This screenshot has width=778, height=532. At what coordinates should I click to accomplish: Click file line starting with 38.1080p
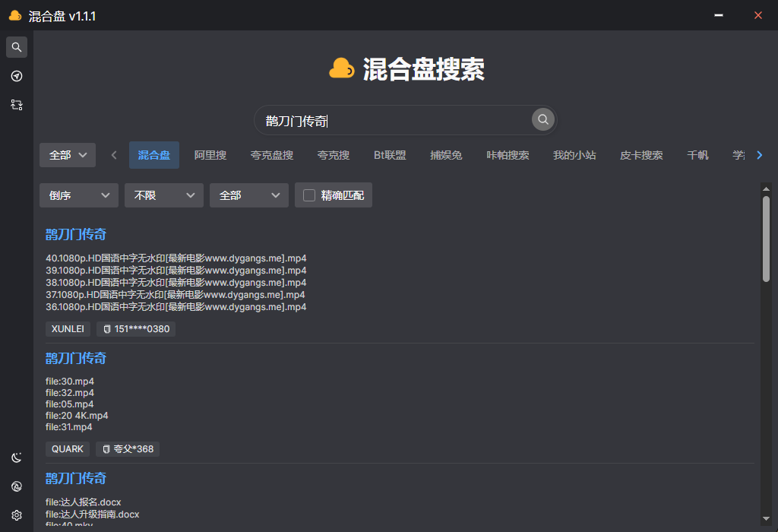(176, 283)
